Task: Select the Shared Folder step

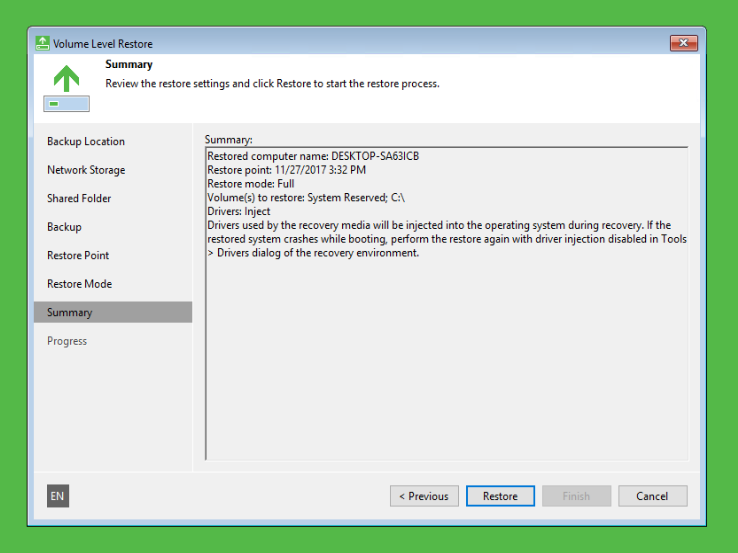Action: (x=79, y=199)
